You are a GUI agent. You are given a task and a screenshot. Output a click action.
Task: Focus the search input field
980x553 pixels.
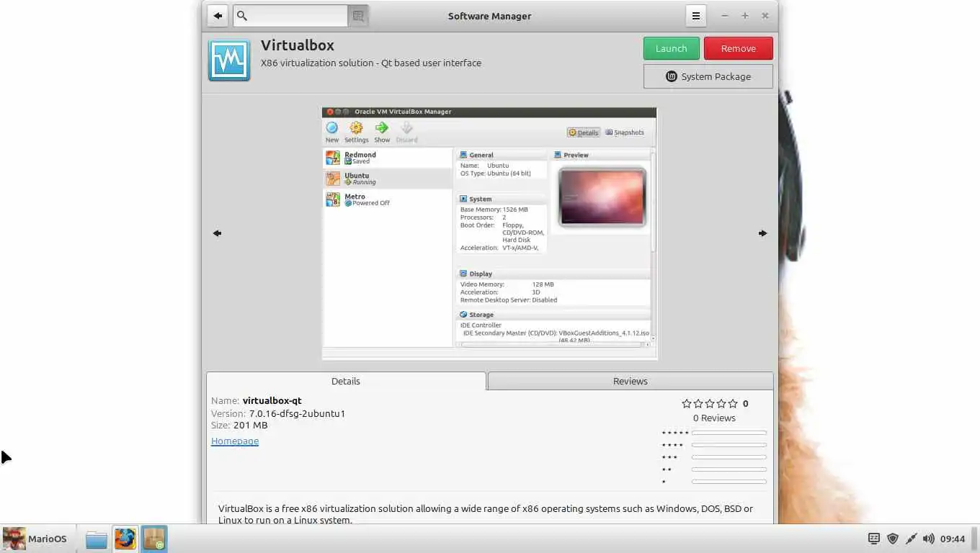tap(290, 16)
